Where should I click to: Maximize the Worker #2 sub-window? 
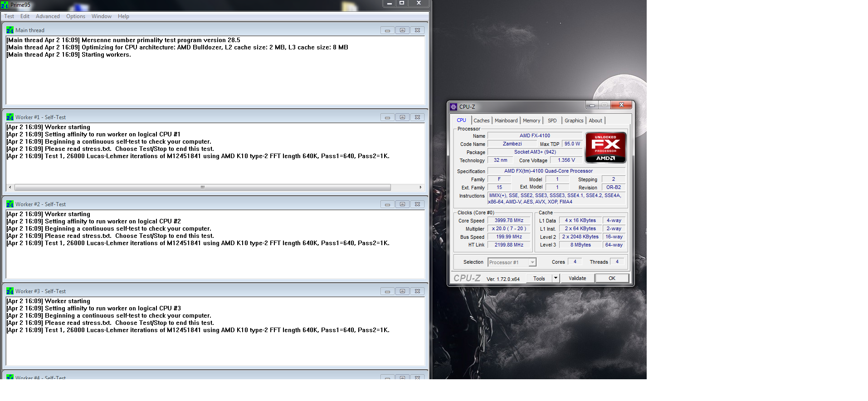pyautogui.click(x=402, y=204)
